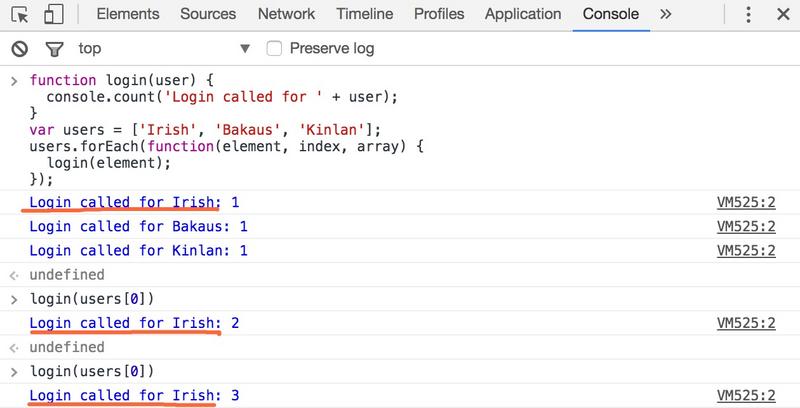Click the second 'undefined' return value

point(67,347)
